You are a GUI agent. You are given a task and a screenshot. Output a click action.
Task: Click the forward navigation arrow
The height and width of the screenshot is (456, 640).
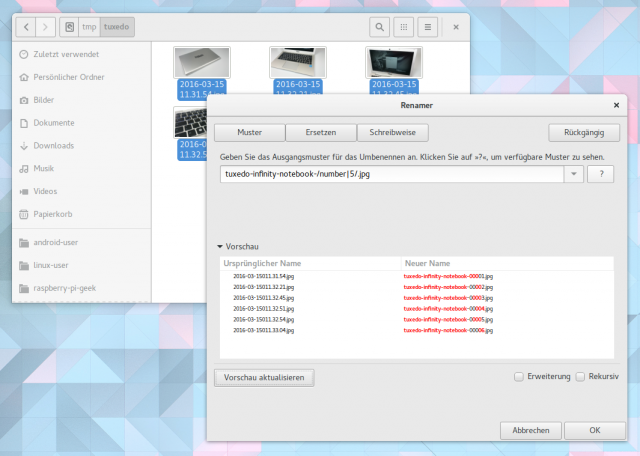tap(47, 27)
